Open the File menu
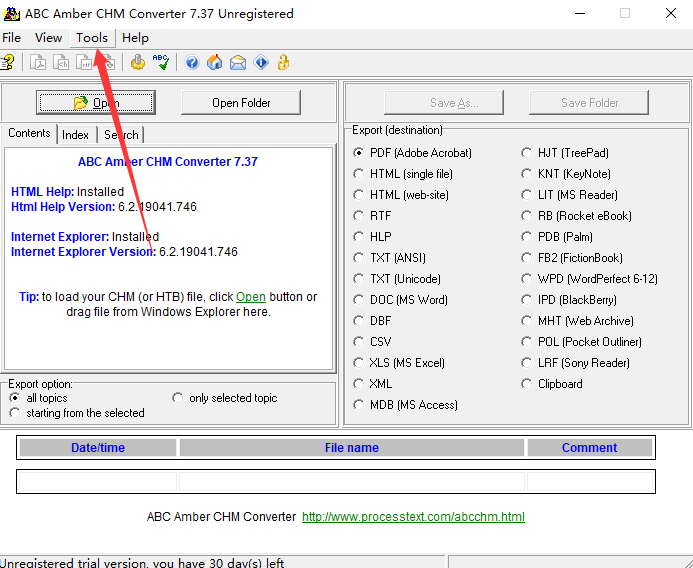The width and height of the screenshot is (693, 568). tap(12, 38)
